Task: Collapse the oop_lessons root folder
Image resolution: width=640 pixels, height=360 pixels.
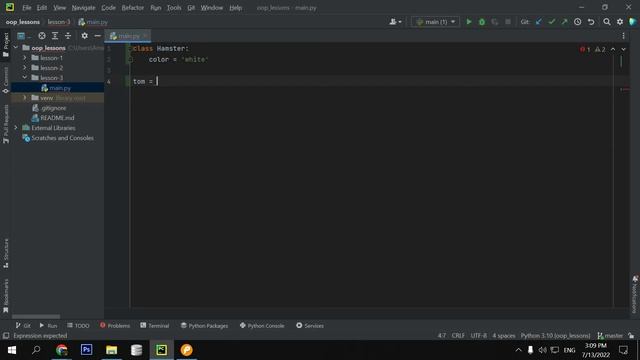Action: [16, 48]
